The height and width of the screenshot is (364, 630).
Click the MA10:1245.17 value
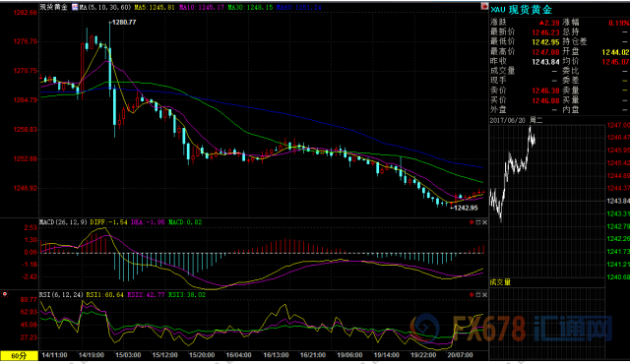tap(201, 7)
